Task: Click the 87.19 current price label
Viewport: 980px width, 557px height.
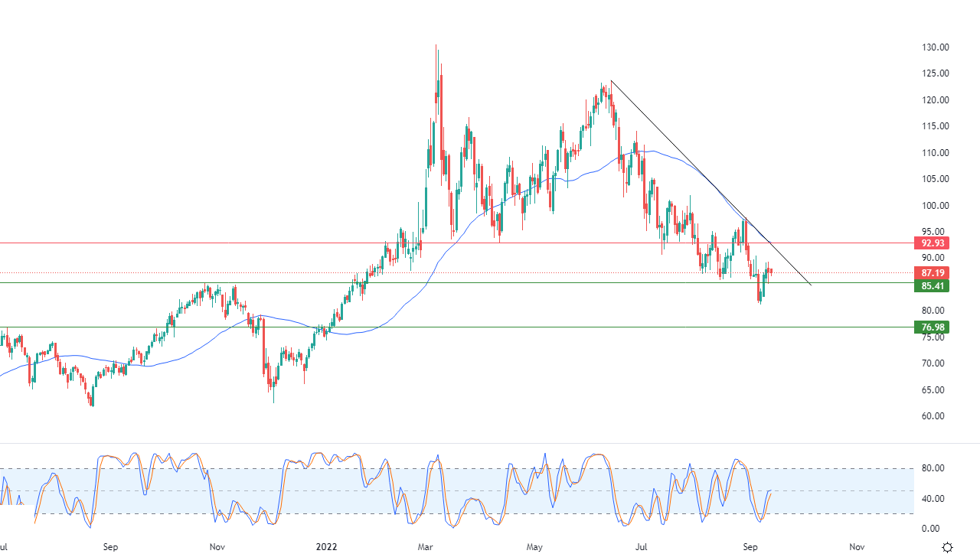Action: coord(932,273)
